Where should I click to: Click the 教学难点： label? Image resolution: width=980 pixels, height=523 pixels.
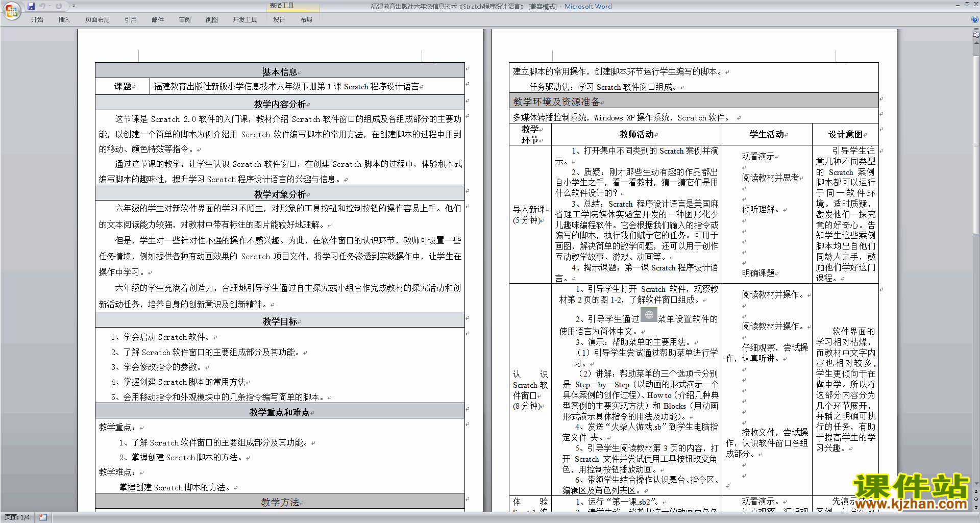pos(117,472)
